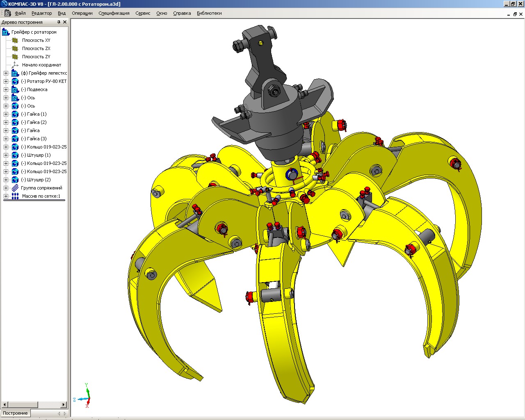This screenshot has height=420, width=525.
Task: Click the tree panel's right scroll arrow
Action: tap(64, 405)
